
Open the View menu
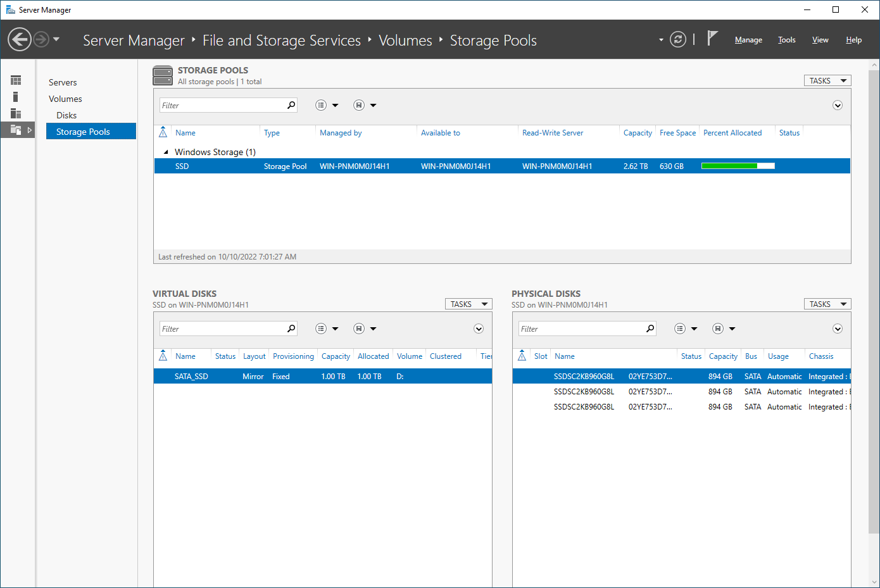(820, 40)
